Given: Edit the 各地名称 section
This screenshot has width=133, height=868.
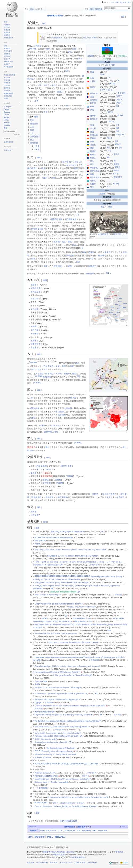Looking at the screenshot, I should tap(45, 280).
